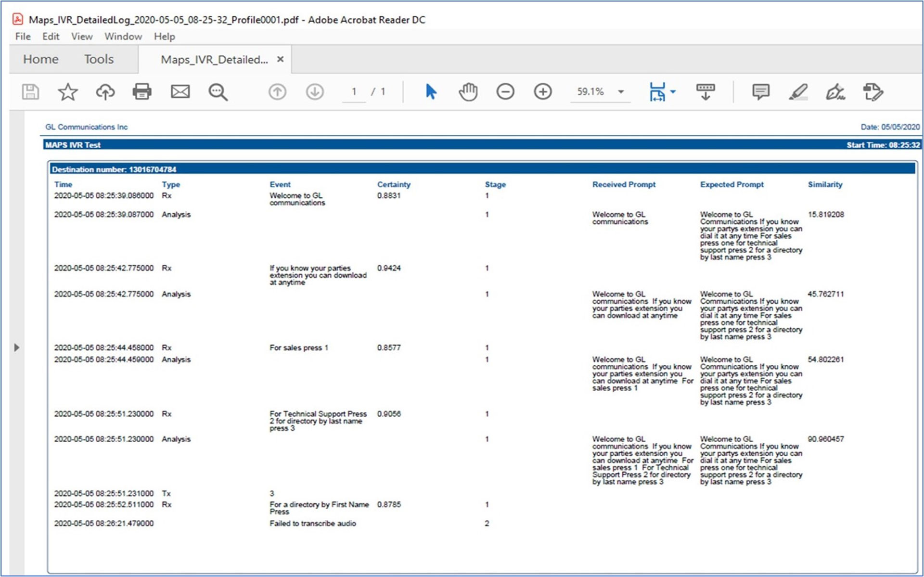The width and height of the screenshot is (924, 577).
Task: Click the Stamp tool icon
Action: coord(873,91)
